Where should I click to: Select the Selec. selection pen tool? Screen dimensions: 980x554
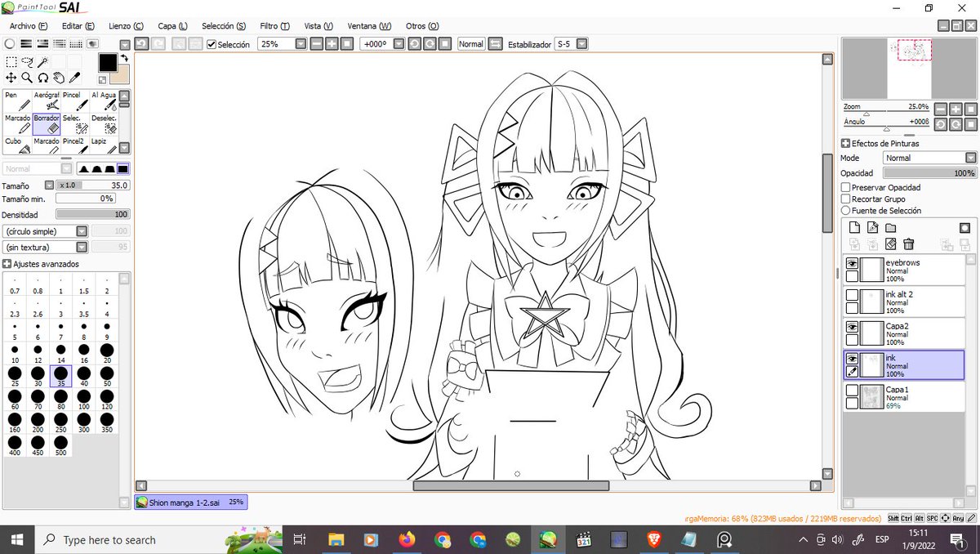(75, 123)
